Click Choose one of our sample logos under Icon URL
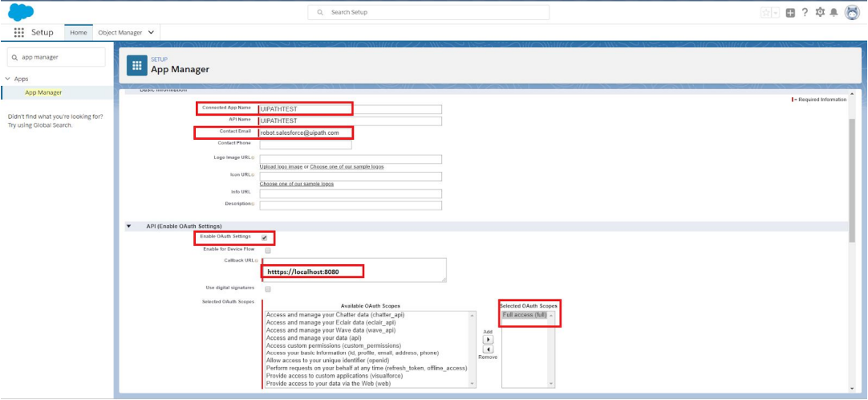Screen dimensions: 868x400 point(297,184)
